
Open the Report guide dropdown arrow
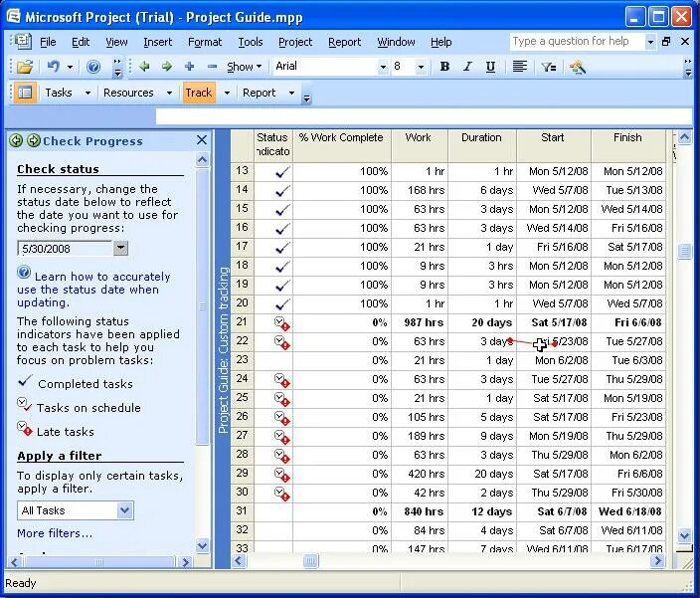pyautogui.click(x=291, y=93)
